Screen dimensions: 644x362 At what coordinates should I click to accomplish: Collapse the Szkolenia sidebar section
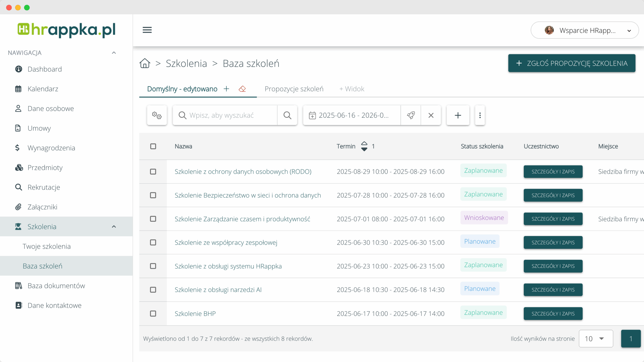(114, 227)
